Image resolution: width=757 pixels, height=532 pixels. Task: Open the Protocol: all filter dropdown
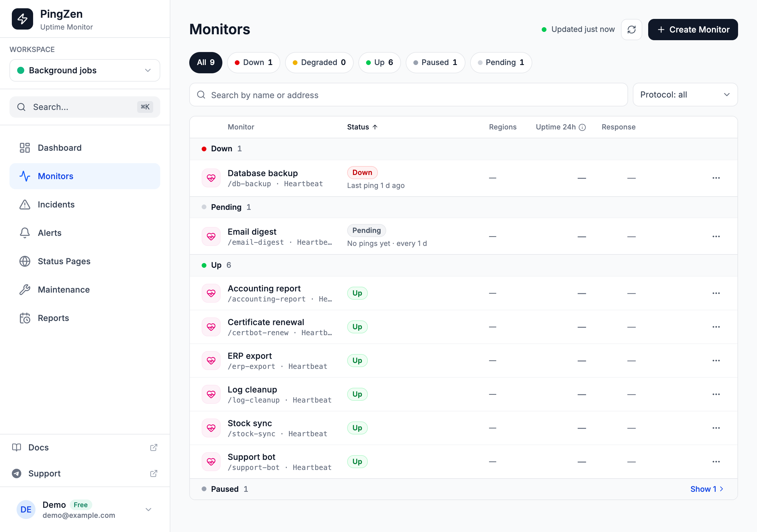pyautogui.click(x=685, y=95)
